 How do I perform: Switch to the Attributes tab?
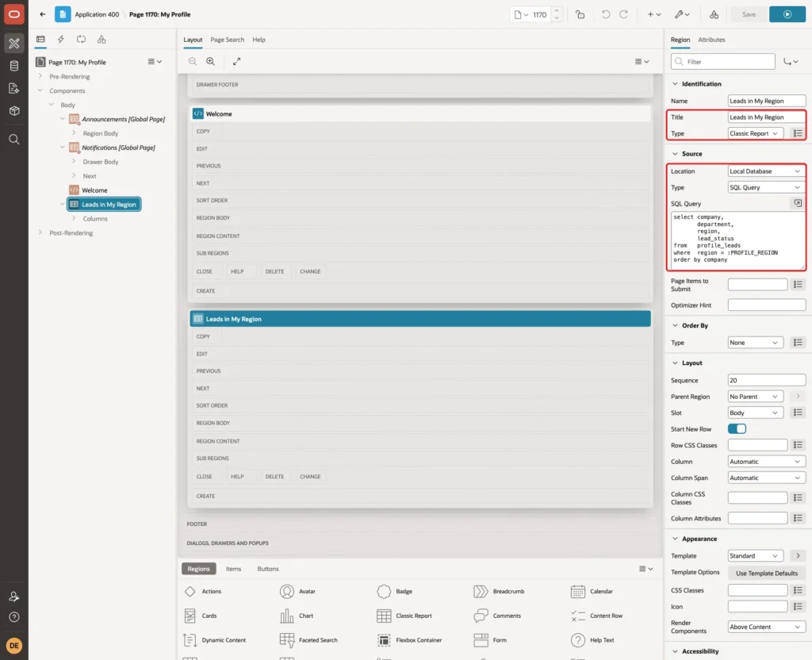coord(711,40)
